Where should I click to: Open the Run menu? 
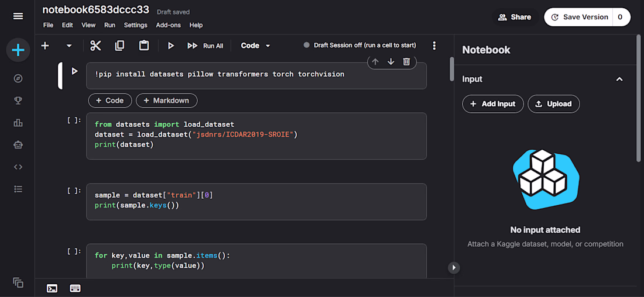[x=109, y=25]
